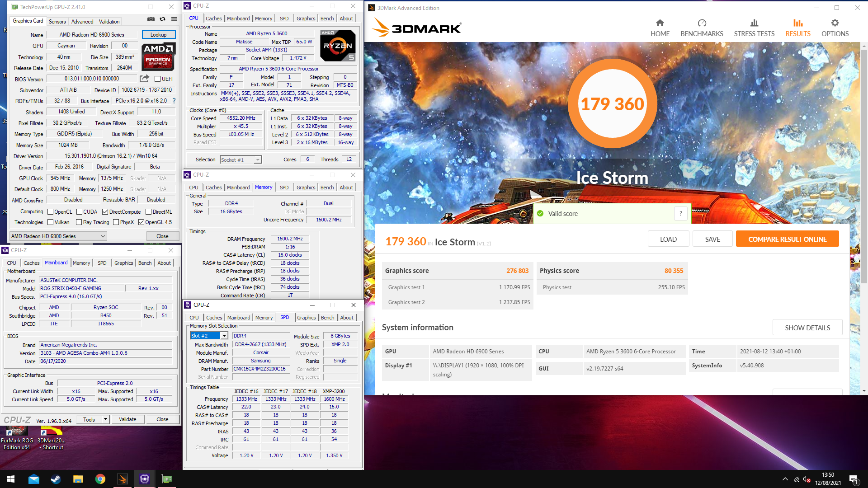Switch to the Sensors tab in GPU-Z
Screen dimensions: 868x488
(57, 21)
